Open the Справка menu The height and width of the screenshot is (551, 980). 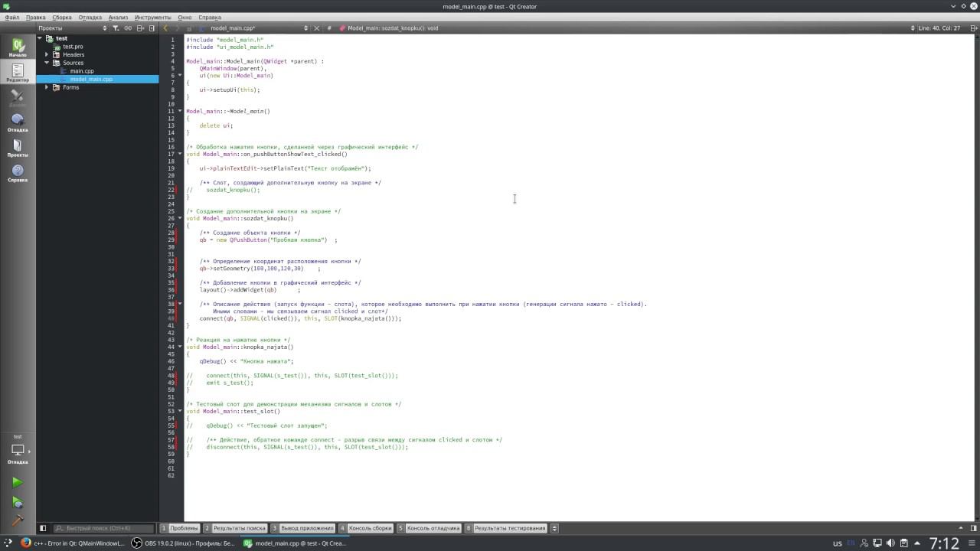[210, 17]
